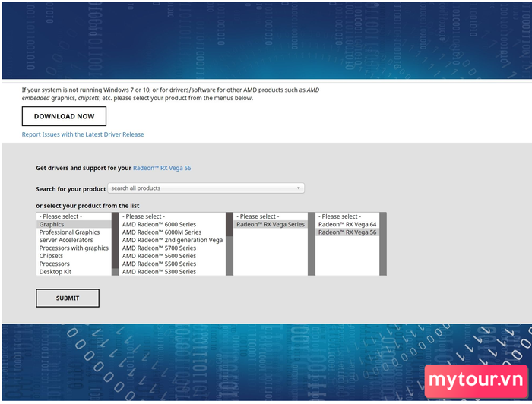Select Radeon RX Vega Series entry
The image size is (532, 404).
(x=271, y=224)
